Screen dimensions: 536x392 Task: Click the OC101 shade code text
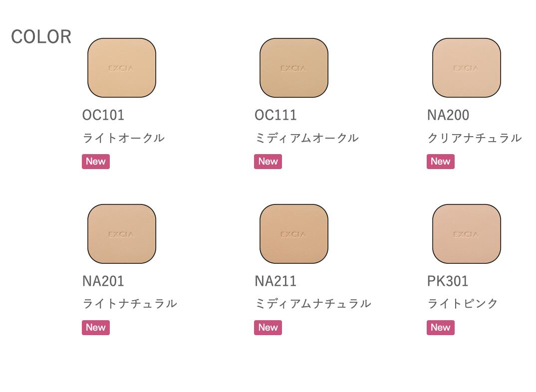[x=103, y=115]
